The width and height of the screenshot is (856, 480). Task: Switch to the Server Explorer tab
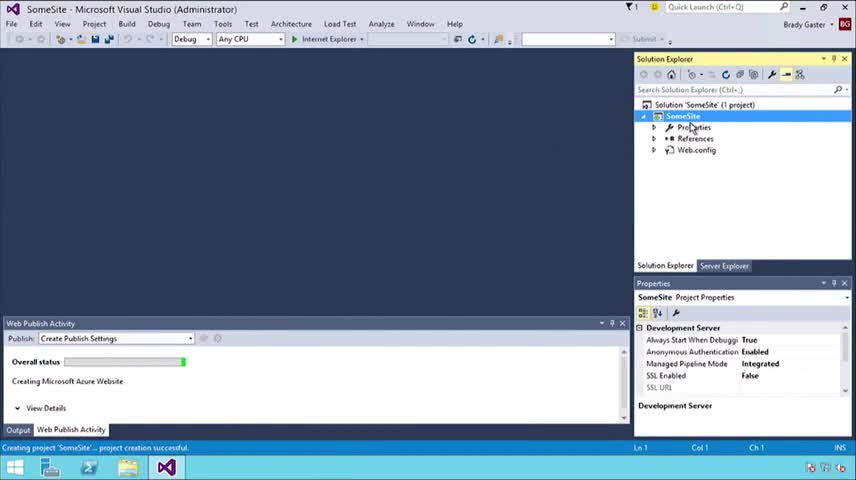click(x=724, y=266)
